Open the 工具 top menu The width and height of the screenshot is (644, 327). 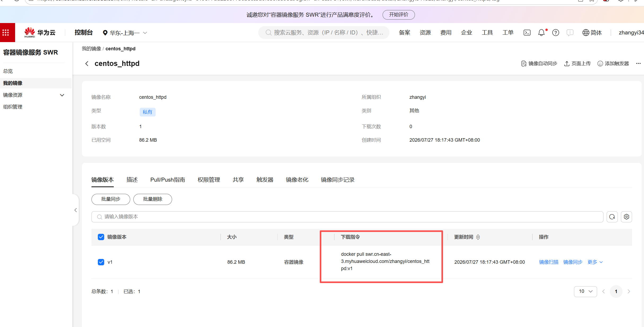tap(487, 33)
